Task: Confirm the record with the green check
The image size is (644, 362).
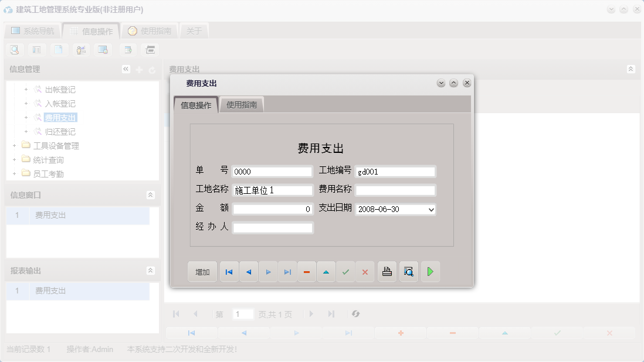Action: tap(345, 271)
